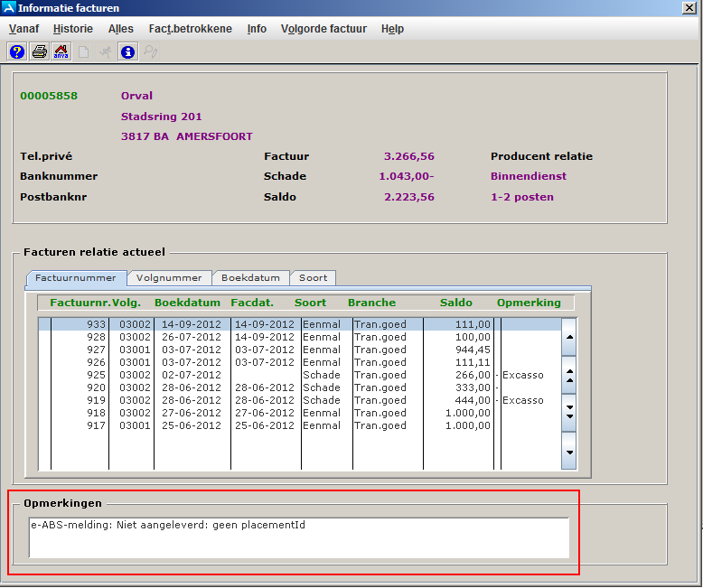Select invoice row 918
The width and height of the screenshot is (703, 588).
click(299, 412)
